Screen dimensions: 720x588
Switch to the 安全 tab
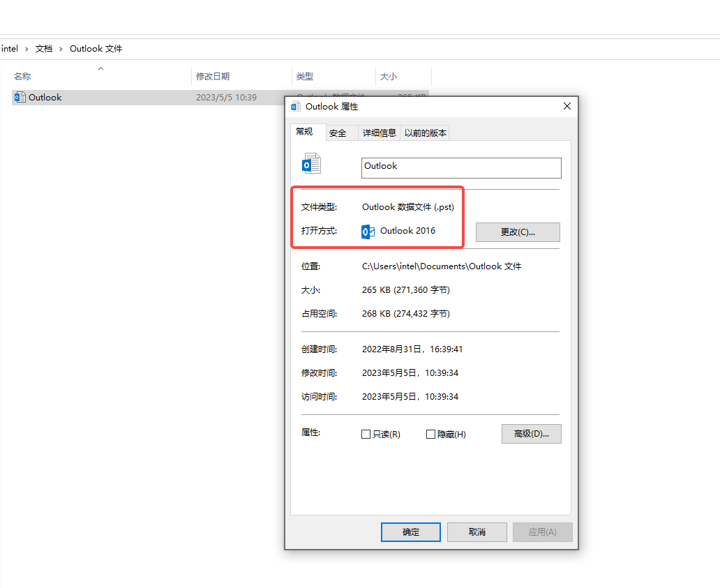(x=342, y=133)
